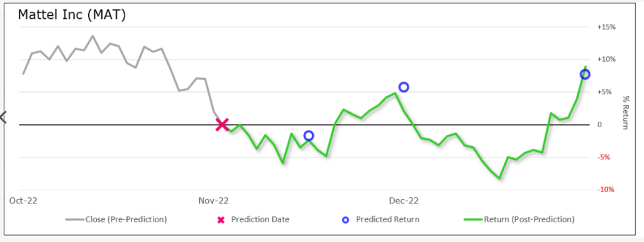Image resolution: width=644 pixels, height=242 pixels.
Task: Click the Mattel Inc (MAT) chart title
Action: pos(72,15)
